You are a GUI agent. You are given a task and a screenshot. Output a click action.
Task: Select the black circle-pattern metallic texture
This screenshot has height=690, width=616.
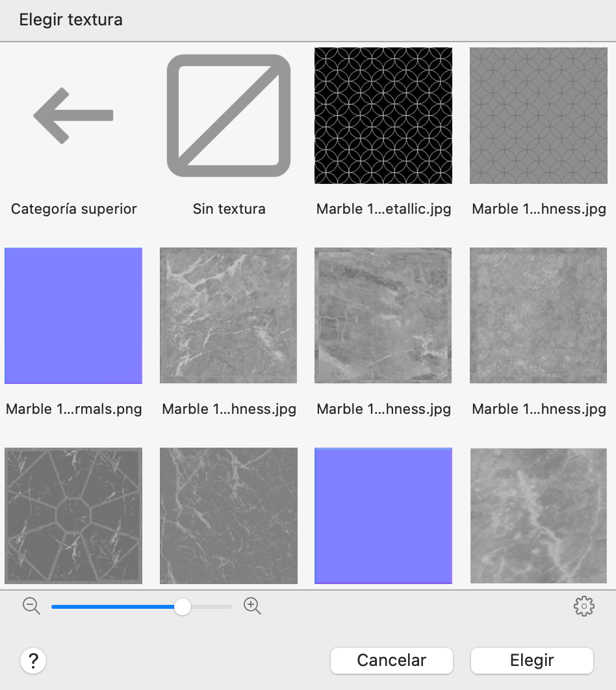[383, 116]
